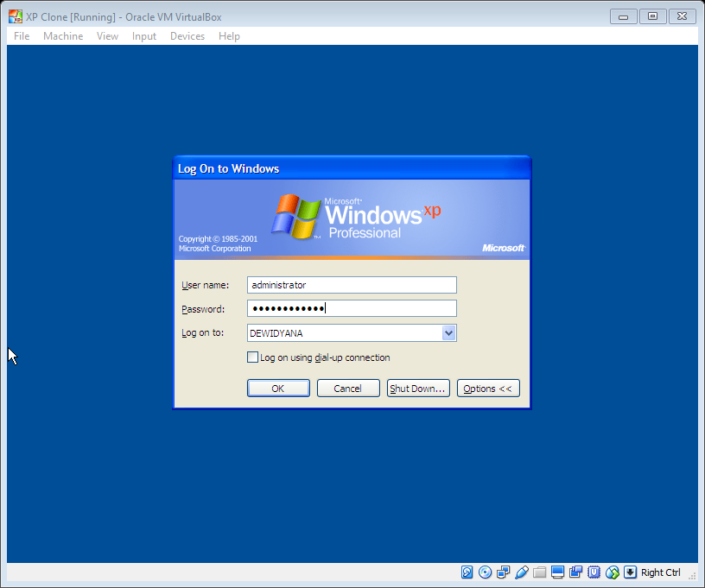Click the Shut Down button
Screen dimensions: 705x588
(x=418, y=388)
